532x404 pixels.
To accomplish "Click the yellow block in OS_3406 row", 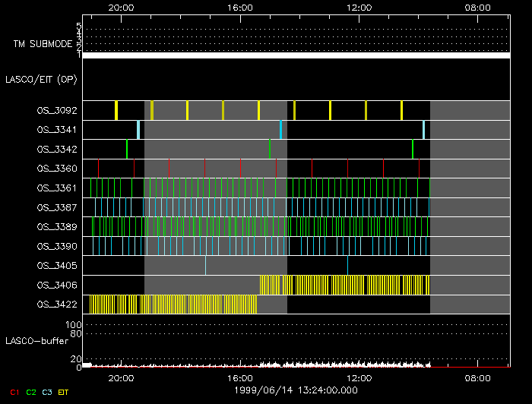I will [344, 285].
